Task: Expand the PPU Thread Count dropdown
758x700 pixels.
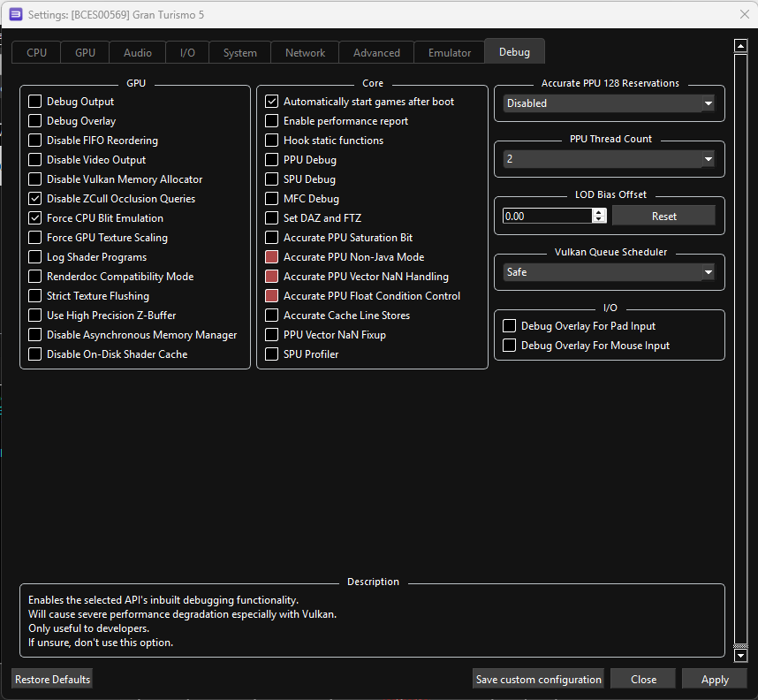Action: coord(609,159)
